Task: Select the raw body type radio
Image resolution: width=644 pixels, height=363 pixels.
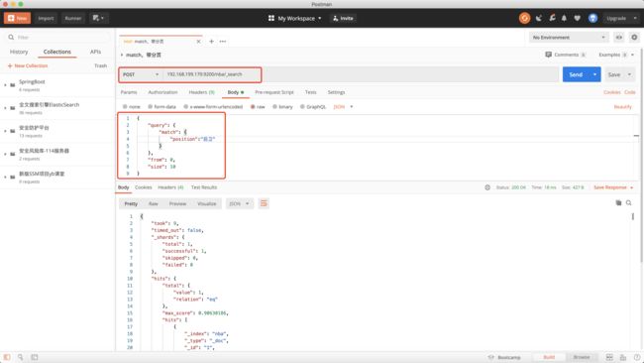Action: point(253,107)
